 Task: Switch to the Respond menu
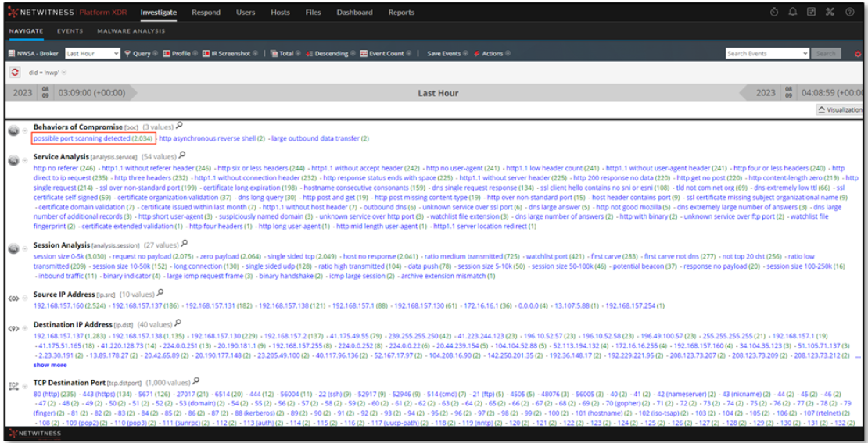click(206, 13)
